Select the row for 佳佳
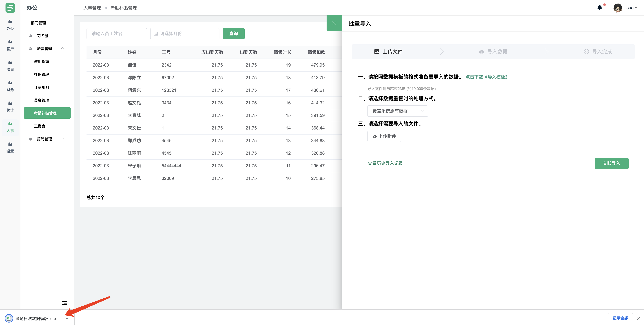Screen dimensions: 644x327 (x=214, y=65)
